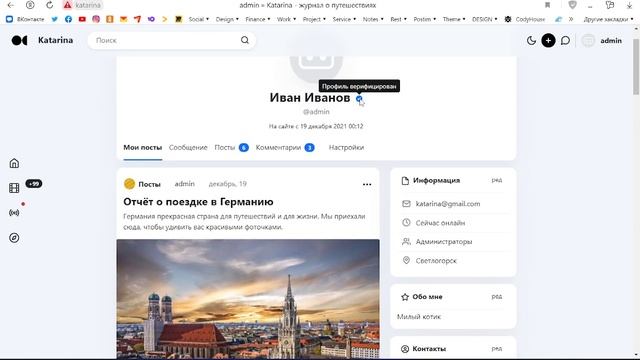This screenshot has height=360, width=640.
Task: Open the Munich cityscape post image
Action: tap(248, 299)
